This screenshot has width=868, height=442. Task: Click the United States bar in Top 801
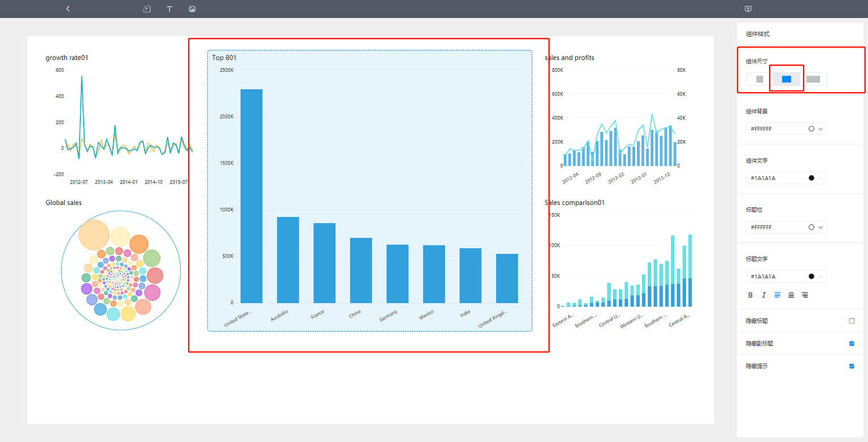pos(251,196)
